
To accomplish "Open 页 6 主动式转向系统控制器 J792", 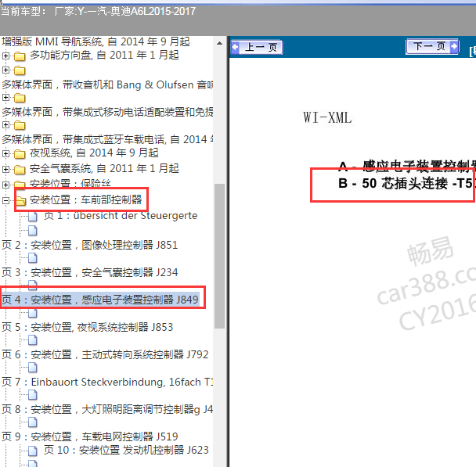I will 105,354.
